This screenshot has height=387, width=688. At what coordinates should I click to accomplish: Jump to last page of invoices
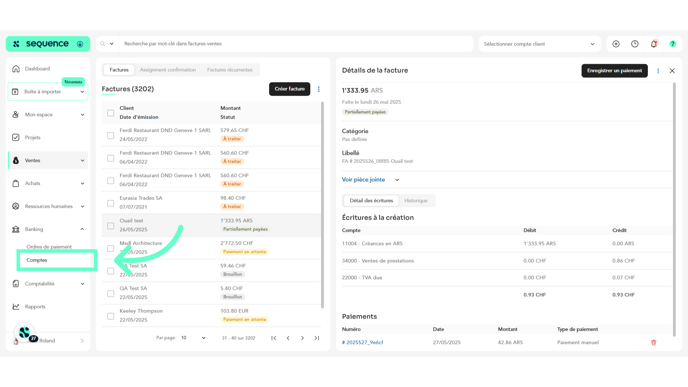pos(317,338)
